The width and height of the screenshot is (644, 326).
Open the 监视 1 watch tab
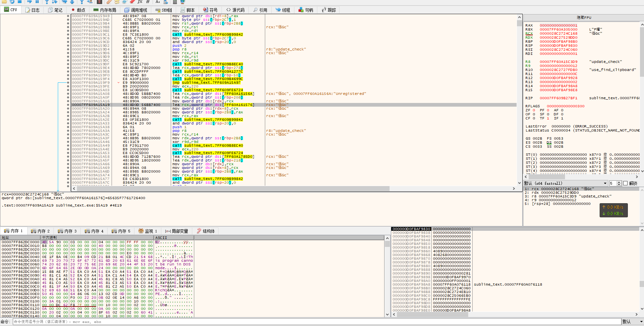click(x=148, y=231)
